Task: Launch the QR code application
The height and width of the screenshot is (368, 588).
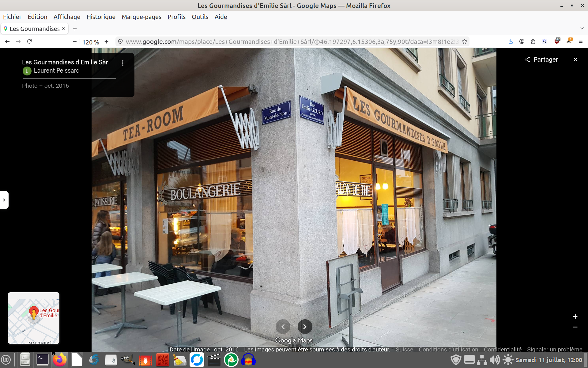Action: pyautogui.click(x=162, y=360)
